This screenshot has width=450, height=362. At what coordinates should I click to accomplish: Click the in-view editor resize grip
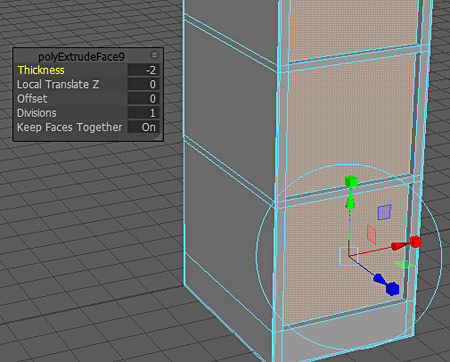pyautogui.click(x=159, y=137)
